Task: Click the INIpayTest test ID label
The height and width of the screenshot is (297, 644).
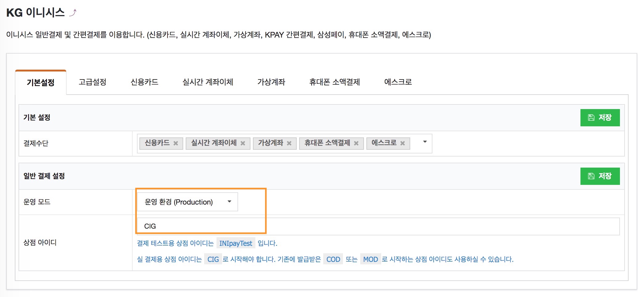Action: point(236,243)
